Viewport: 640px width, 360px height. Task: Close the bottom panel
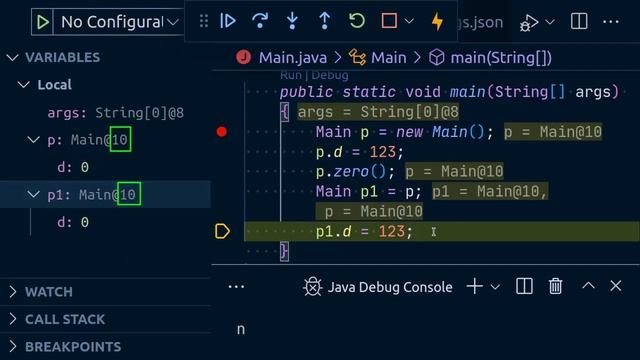click(x=616, y=286)
